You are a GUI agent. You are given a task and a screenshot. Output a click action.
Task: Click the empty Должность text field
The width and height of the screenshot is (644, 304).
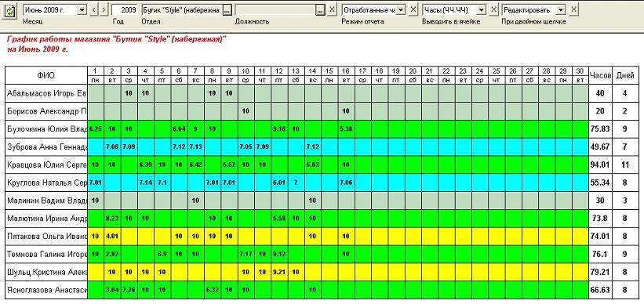(x=275, y=10)
